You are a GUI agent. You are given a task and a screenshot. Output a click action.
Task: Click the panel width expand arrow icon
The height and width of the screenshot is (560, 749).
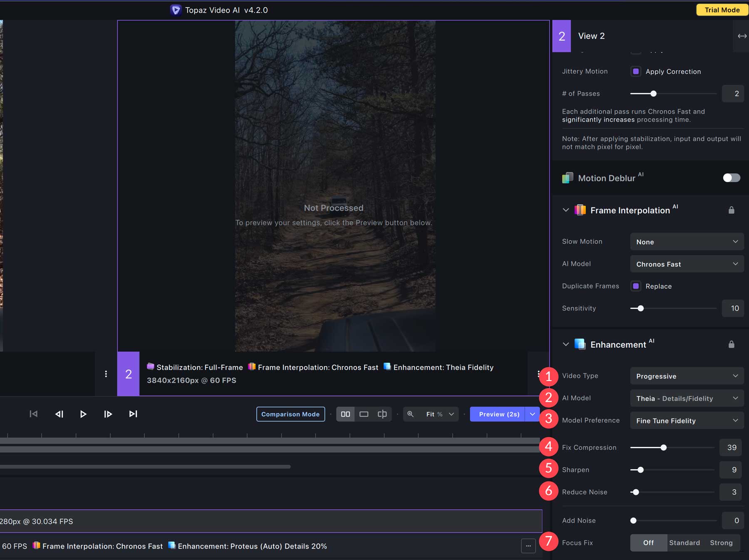742,36
